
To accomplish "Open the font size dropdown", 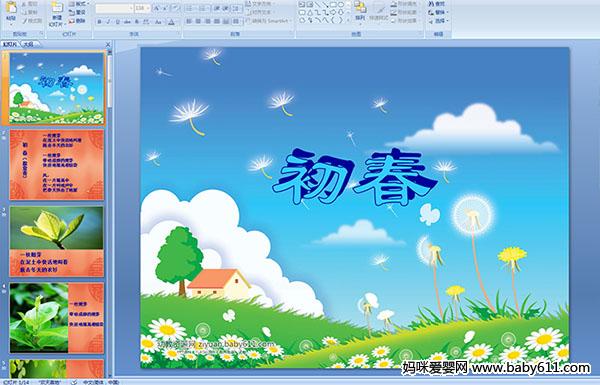I will coord(148,8).
